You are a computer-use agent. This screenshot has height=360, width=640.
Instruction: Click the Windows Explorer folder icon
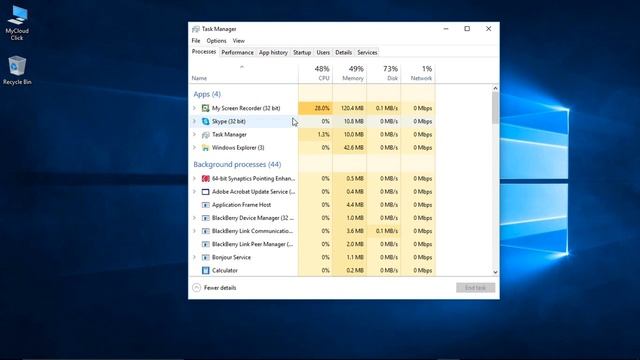(205, 147)
